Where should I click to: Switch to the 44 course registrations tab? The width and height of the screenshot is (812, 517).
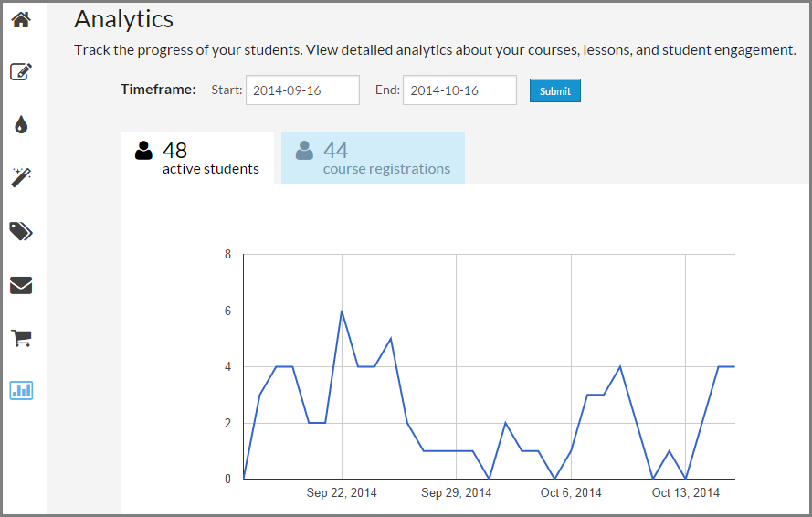[373, 157]
